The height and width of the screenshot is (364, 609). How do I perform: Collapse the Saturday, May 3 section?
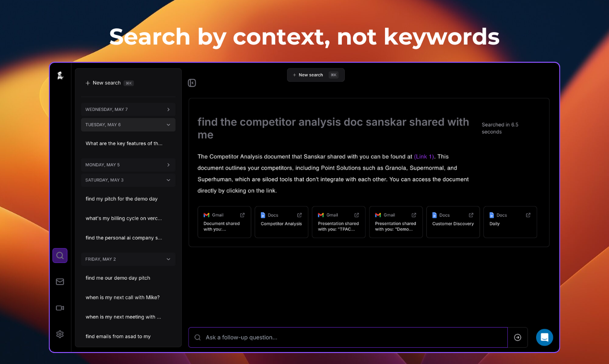(x=128, y=180)
